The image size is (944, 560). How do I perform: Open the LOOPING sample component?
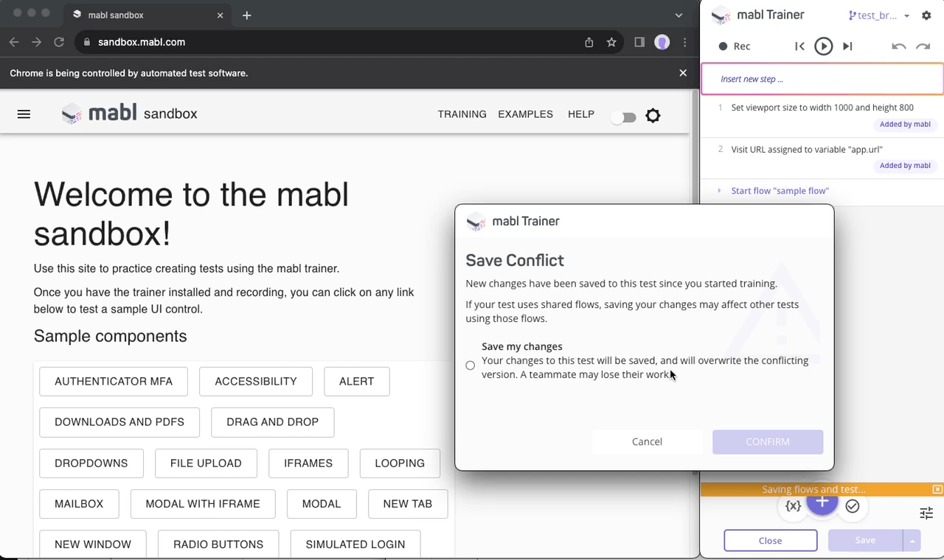coord(400,463)
